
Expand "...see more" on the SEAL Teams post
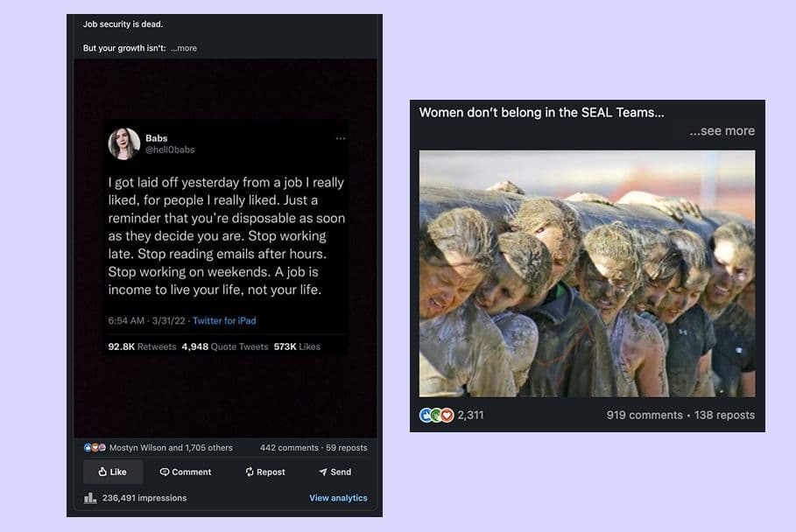722,131
